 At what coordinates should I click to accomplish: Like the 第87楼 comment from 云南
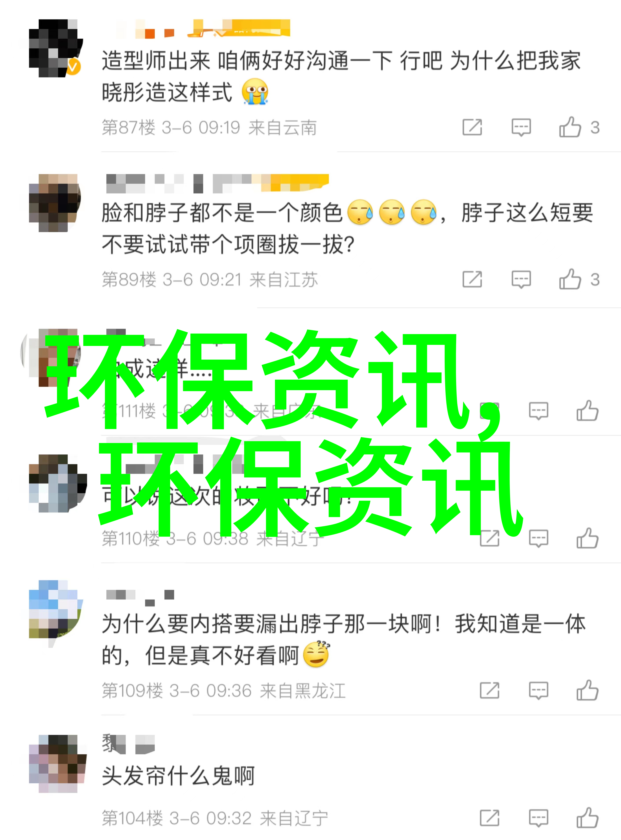(570, 127)
